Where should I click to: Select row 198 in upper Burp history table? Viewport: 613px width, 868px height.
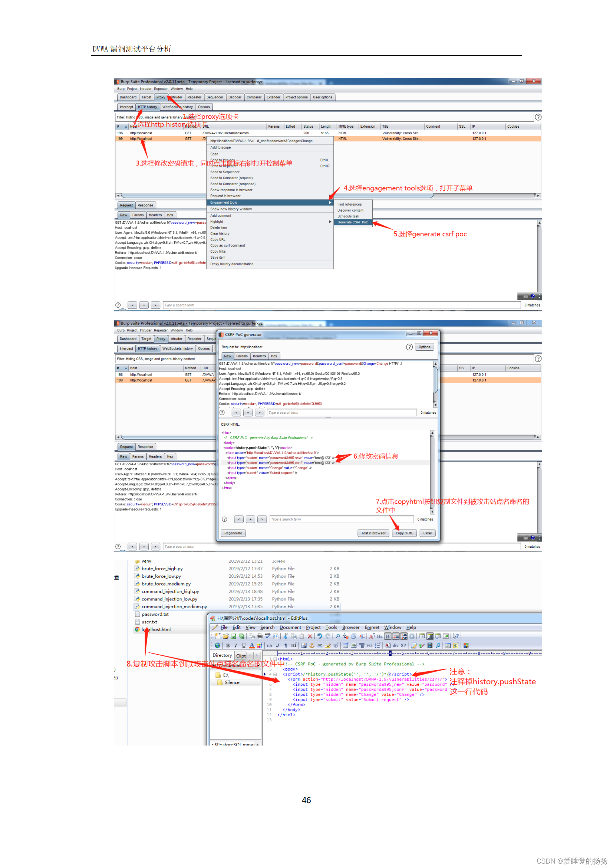pos(328,133)
